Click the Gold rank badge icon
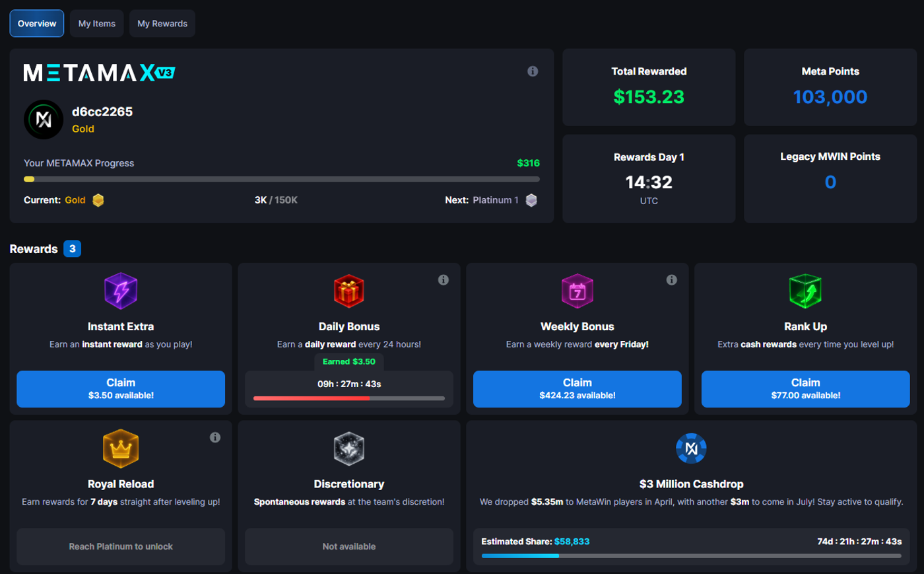The width and height of the screenshot is (924, 574). click(x=98, y=200)
